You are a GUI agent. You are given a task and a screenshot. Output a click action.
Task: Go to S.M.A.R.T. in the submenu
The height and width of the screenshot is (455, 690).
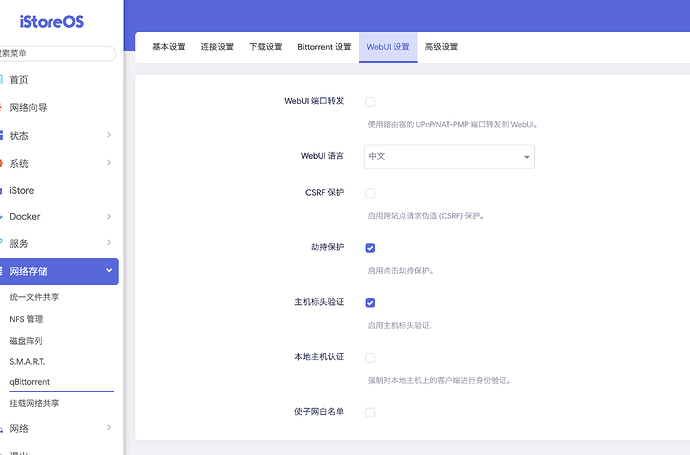pos(27,361)
